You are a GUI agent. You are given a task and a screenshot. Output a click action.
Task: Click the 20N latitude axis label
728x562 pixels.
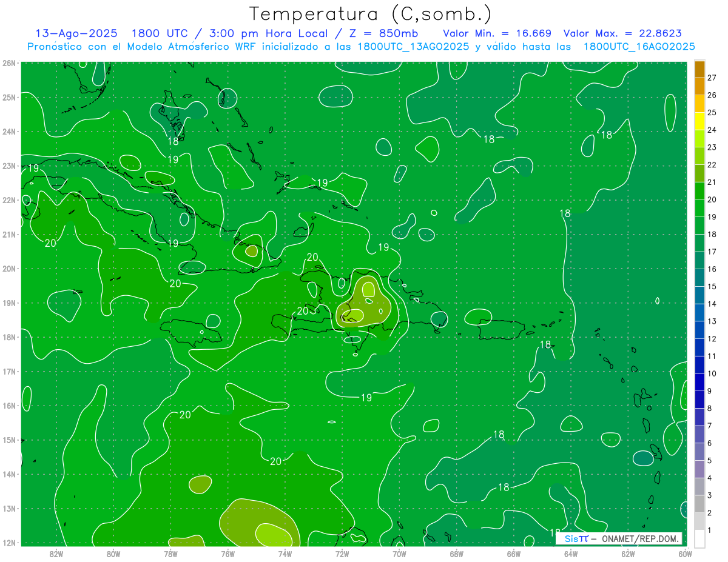[8, 269]
